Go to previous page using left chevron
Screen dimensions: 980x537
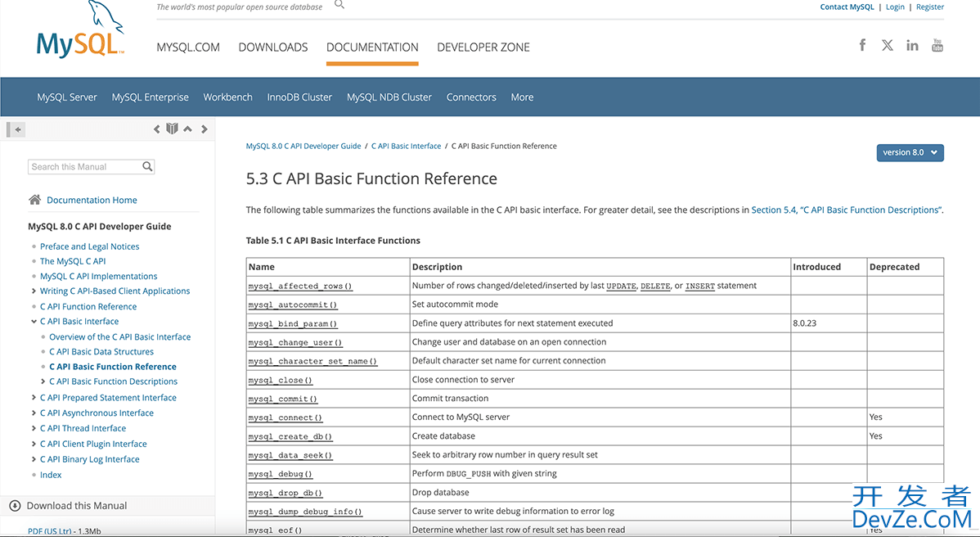tap(157, 129)
